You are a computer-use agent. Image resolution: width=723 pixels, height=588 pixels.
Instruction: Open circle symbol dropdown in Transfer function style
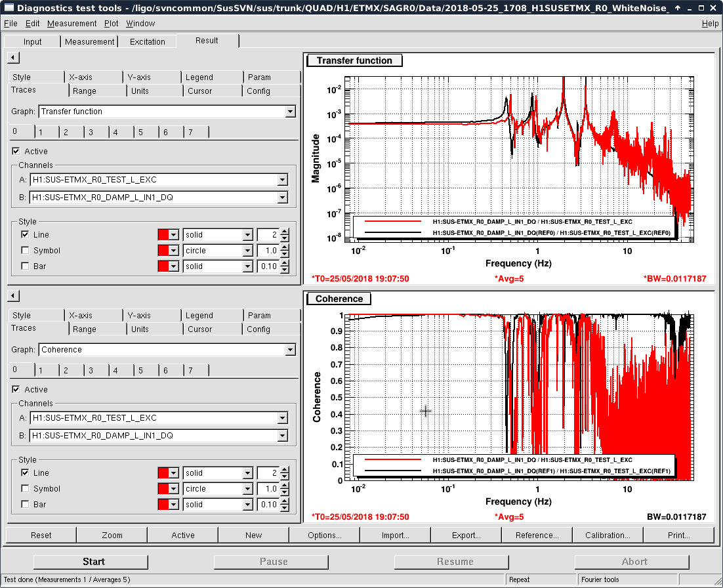point(247,251)
